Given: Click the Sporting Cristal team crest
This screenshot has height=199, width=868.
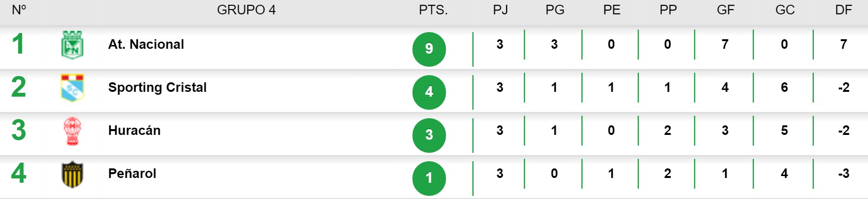Looking at the screenshot, I should point(72,88).
